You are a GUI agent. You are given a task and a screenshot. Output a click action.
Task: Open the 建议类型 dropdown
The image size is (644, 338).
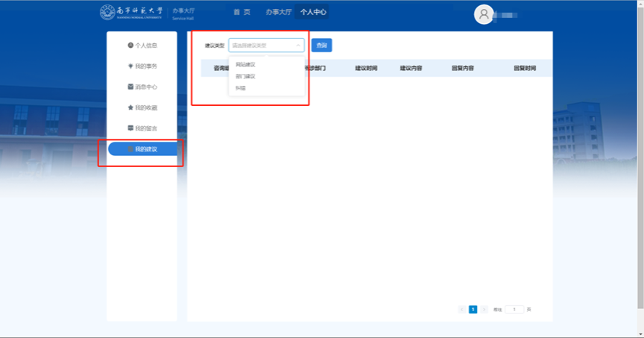coord(266,46)
